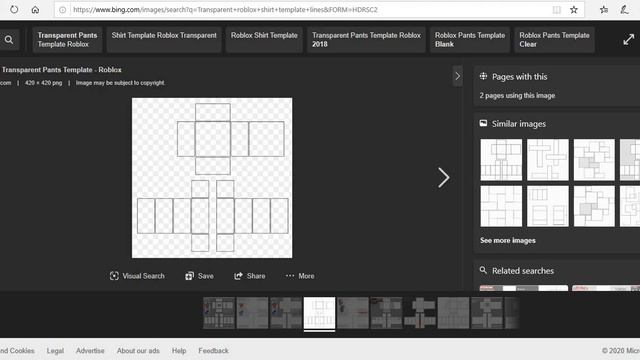Viewport: 640px width, 360px height.
Task: Open first similar image in top row
Action: coord(501,160)
